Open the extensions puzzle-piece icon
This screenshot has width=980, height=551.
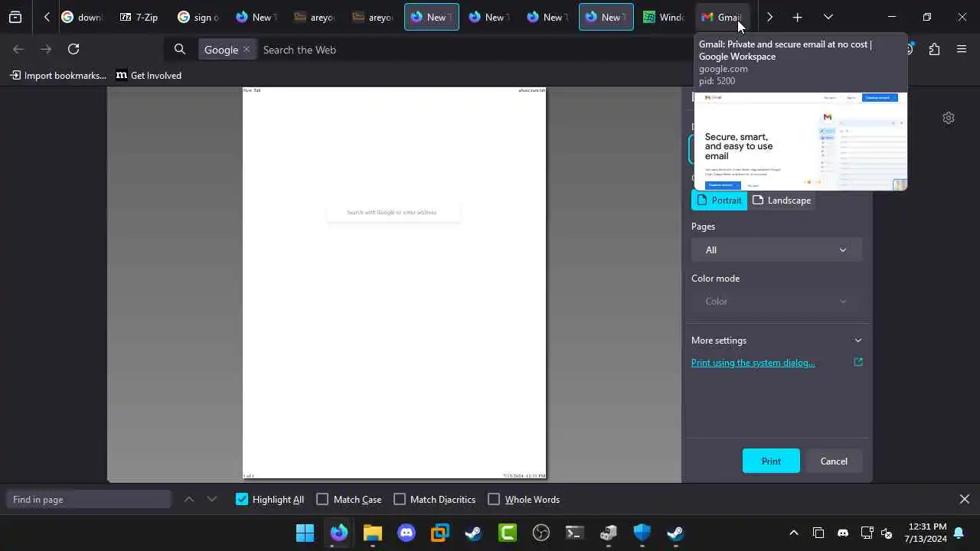[x=934, y=49]
